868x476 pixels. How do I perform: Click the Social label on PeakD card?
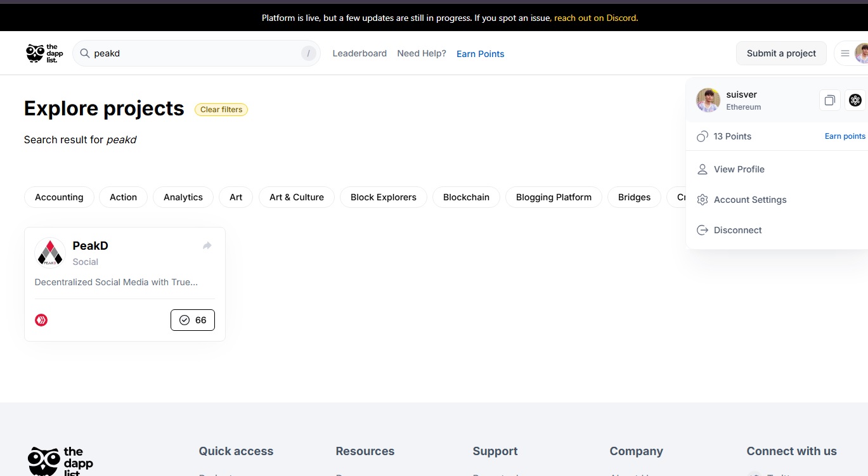(86, 262)
